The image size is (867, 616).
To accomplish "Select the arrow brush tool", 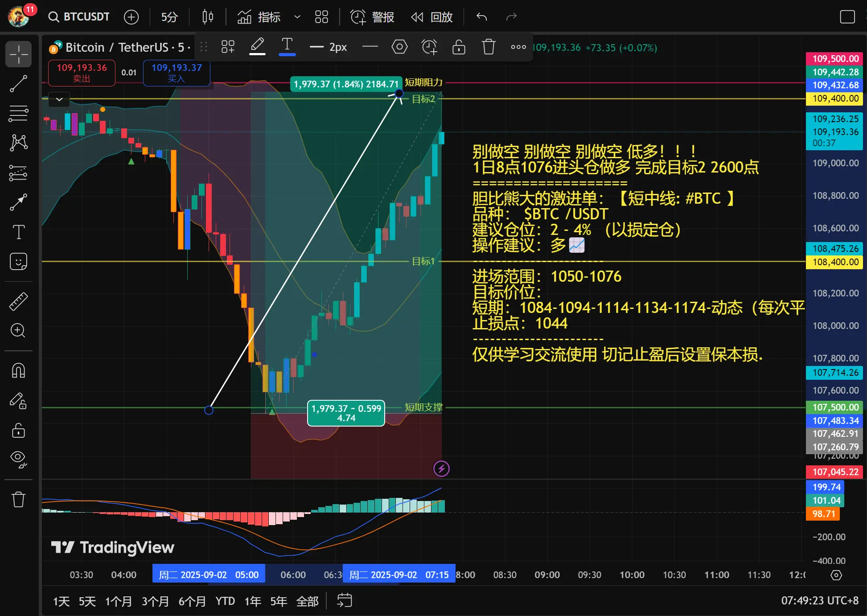I will [x=18, y=202].
